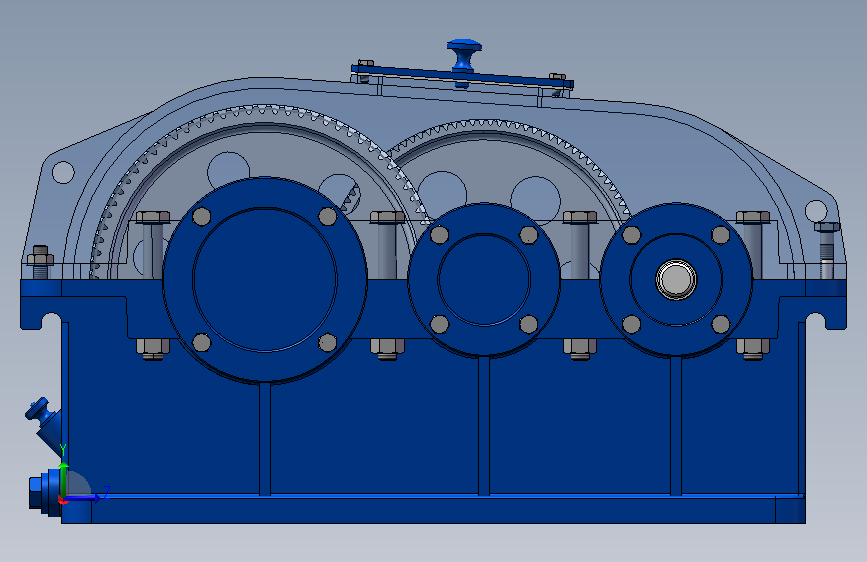Click the hex bolt head left of the largest cap

coord(153,217)
